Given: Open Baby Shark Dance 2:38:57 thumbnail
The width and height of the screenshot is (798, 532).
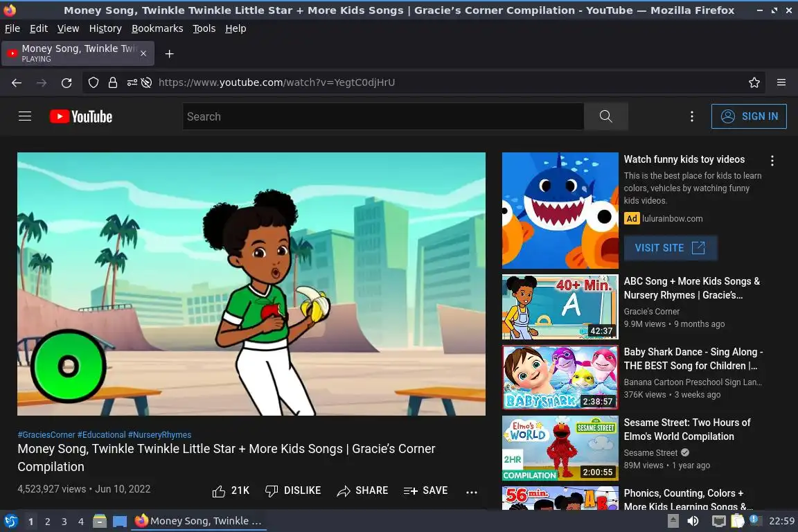Looking at the screenshot, I should coord(560,378).
